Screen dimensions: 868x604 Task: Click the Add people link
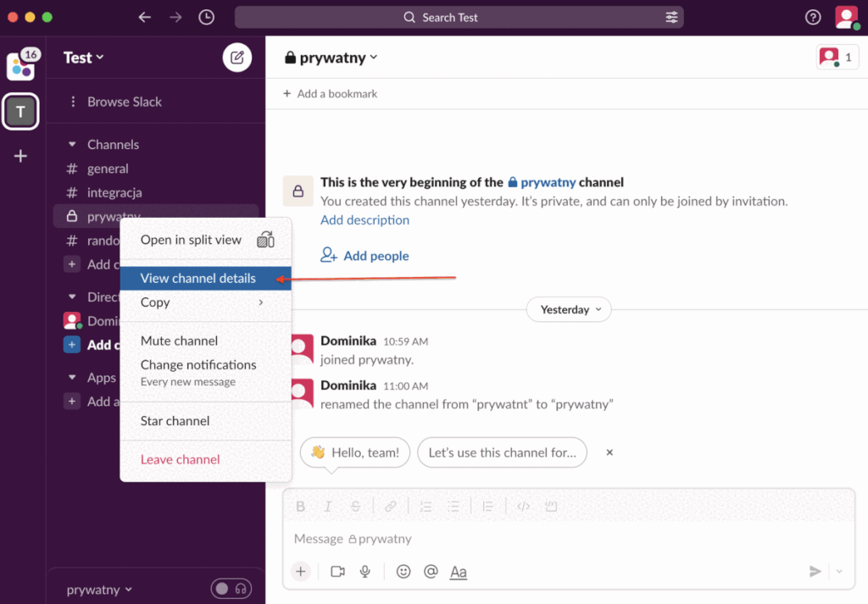coord(376,256)
